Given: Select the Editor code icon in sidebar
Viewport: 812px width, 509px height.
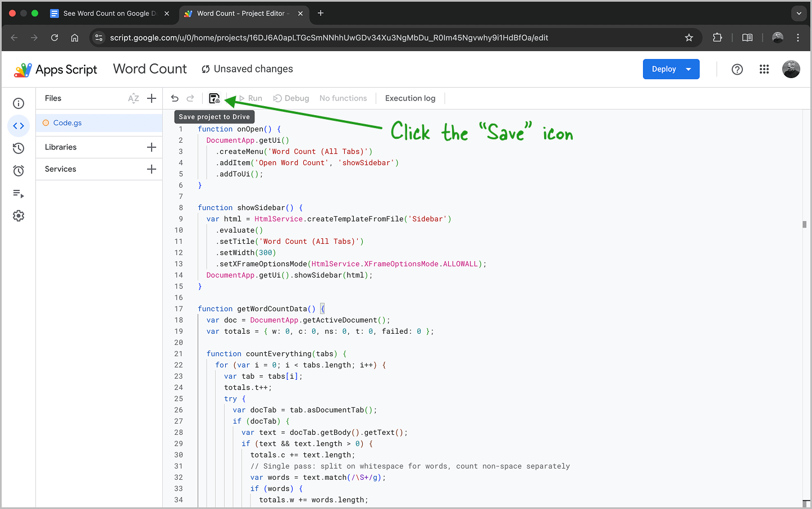Looking at the screenshot, I should tap(19, 125).
